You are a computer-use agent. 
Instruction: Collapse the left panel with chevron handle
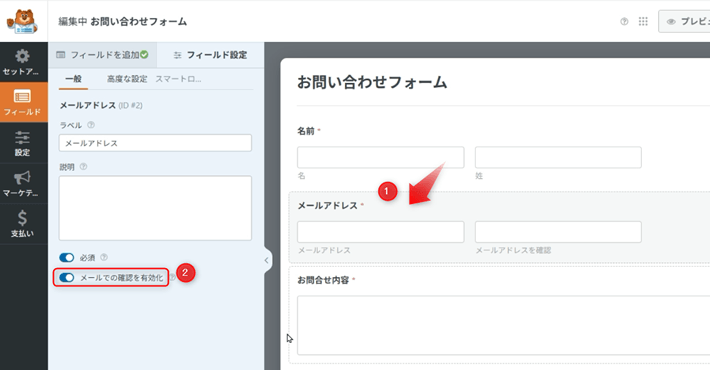[266, 260]
